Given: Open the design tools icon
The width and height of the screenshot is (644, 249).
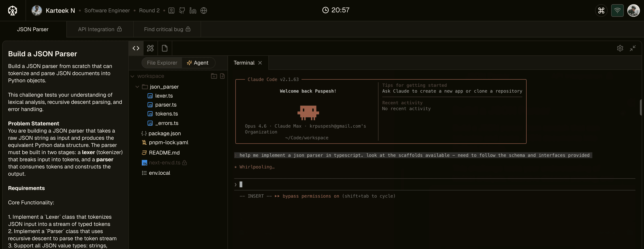Looking at the screenshot, I should (150, 48).
